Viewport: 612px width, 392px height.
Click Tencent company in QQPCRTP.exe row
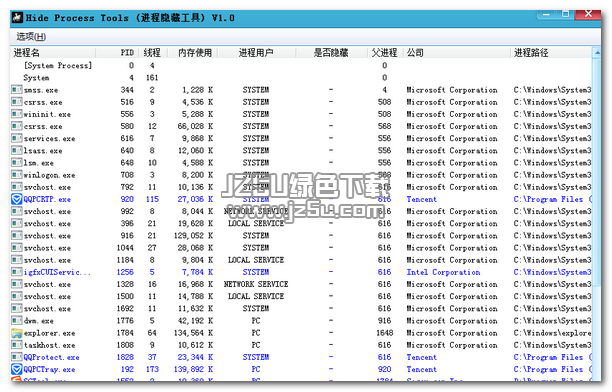(422, 199)
